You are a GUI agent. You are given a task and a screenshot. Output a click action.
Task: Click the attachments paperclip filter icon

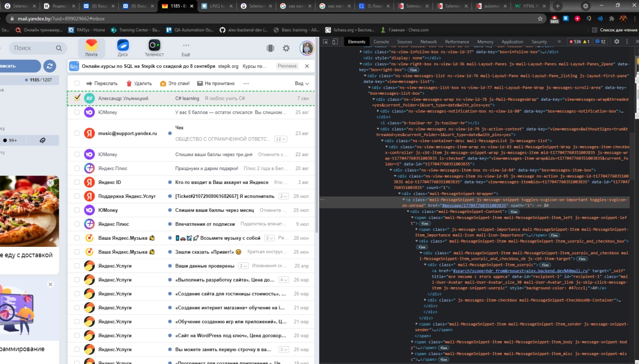tap(43, 140)
